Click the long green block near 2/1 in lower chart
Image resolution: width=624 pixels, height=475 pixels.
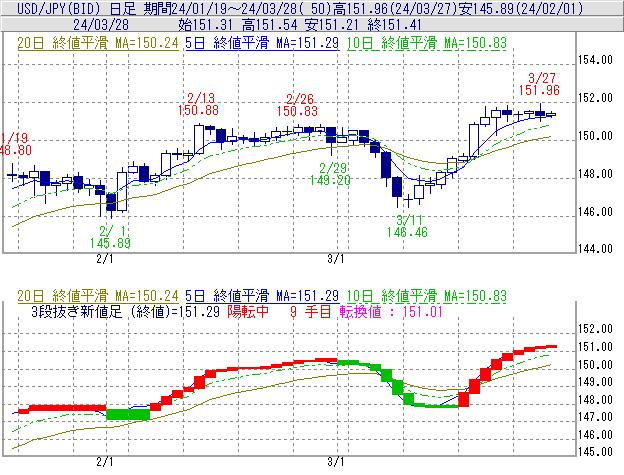128,414
